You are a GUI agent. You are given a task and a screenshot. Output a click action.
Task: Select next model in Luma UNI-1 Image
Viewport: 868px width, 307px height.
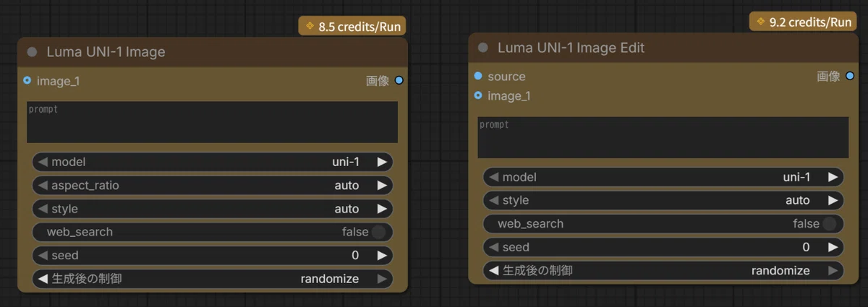(382, 162)
